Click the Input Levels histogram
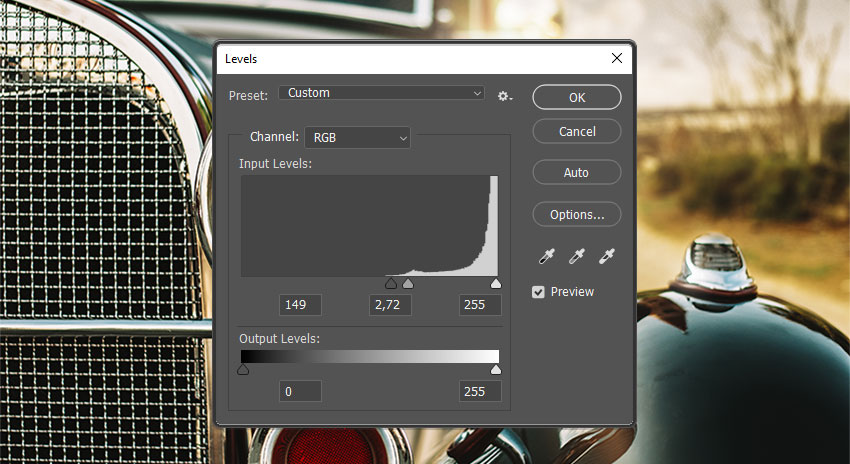This screenshot has width=850, height=464. (x=370, y=226)
